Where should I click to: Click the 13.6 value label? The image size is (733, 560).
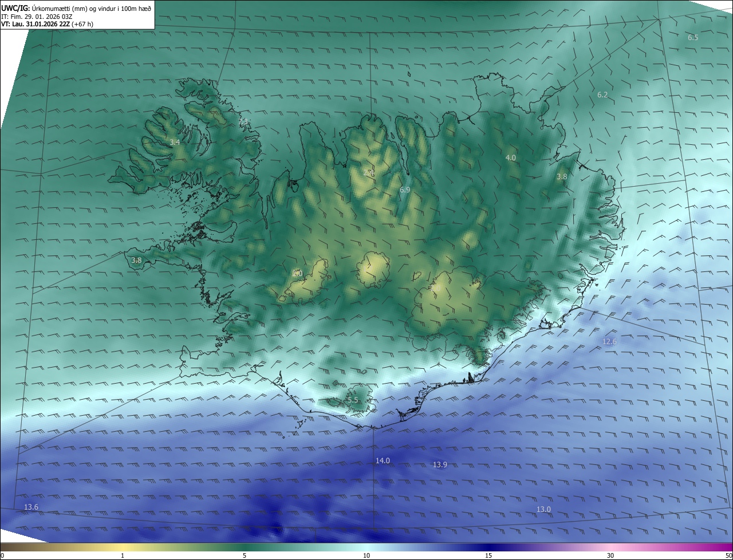pyautogui.click(x=31, y=507)
